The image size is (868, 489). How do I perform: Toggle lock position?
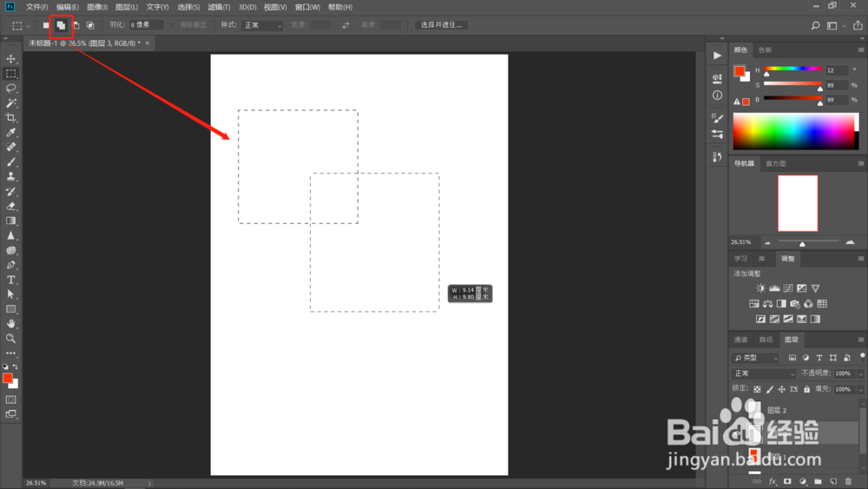click(x=782, y=389)
